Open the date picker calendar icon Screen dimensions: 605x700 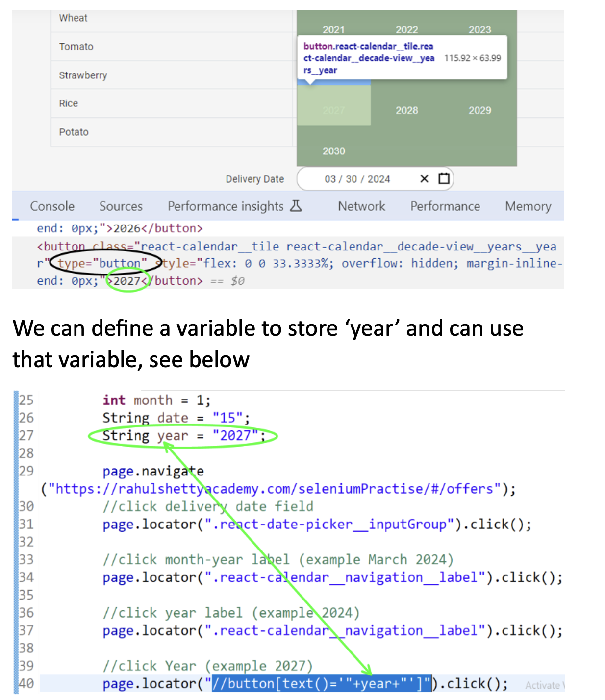point(444,178)
